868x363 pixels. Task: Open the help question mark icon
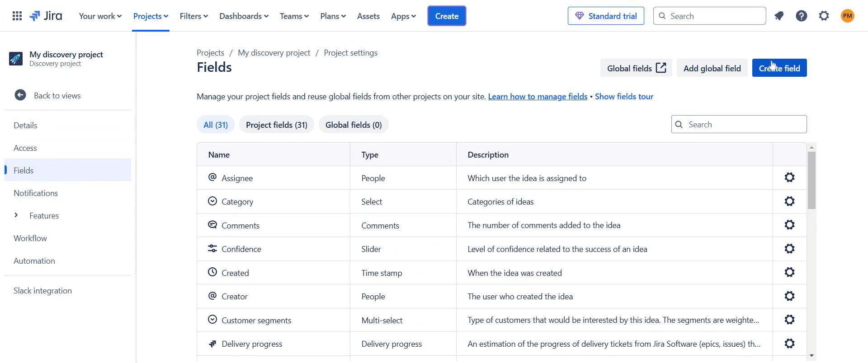(x=802, y=16)
